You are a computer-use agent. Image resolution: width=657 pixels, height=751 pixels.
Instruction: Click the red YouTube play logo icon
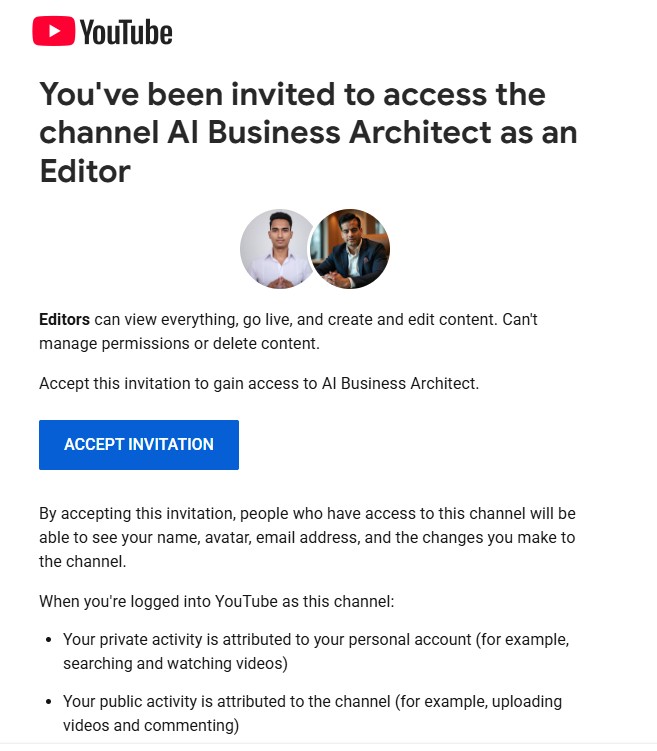point(54,31)
